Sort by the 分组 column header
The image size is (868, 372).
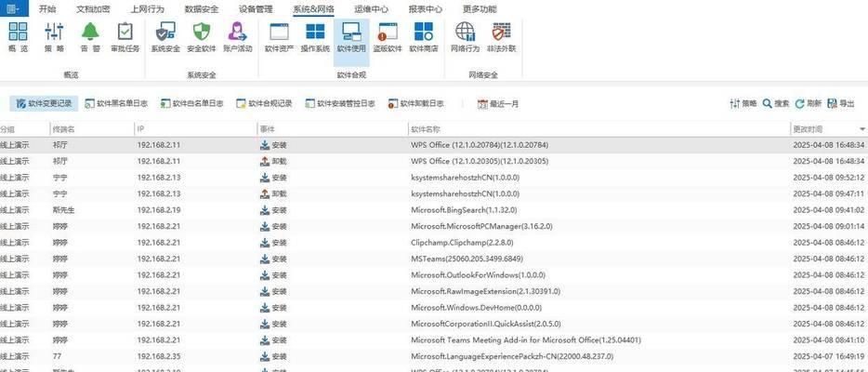[x=7, y=129]
